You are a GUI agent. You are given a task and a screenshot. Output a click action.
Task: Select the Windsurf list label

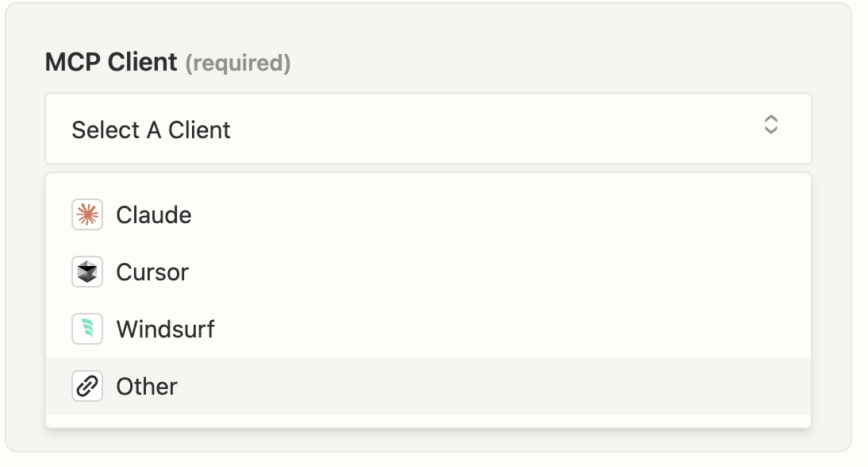[165, 329]
